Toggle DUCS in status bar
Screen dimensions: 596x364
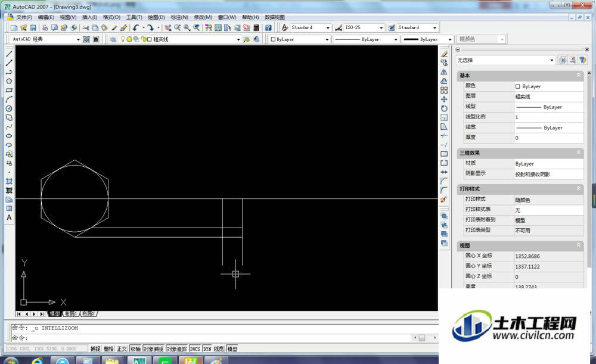click(x=195, y=349)
